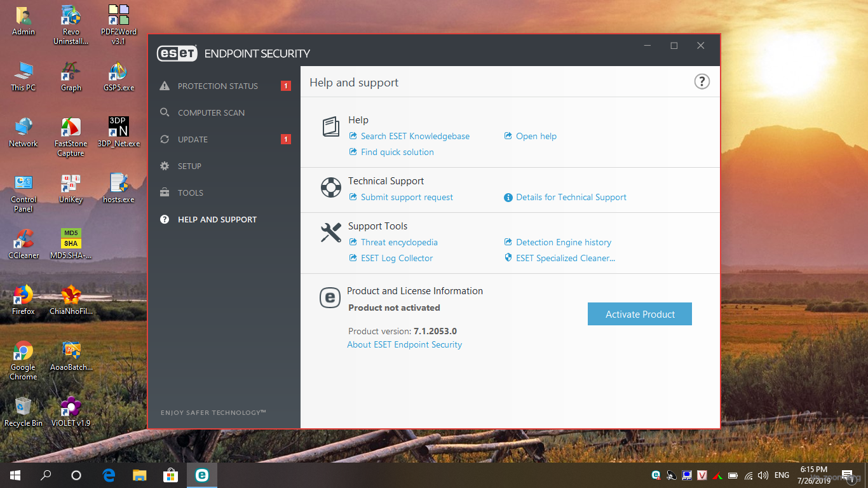Open Details for Technical Support
This screenshot has height=488, width=868.
(x=571, y=198)
